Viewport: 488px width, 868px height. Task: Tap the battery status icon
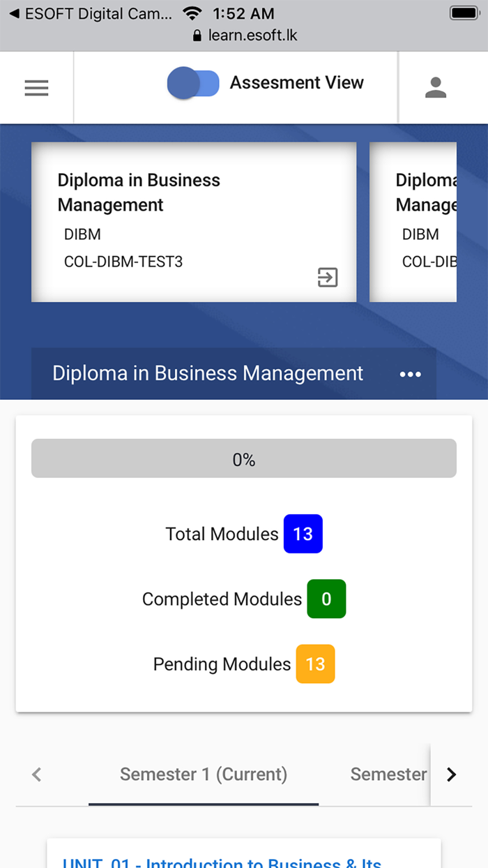point(463,13)
